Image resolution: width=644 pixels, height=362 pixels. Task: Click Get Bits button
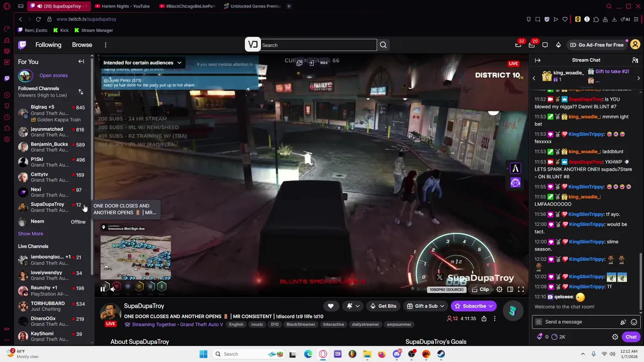point(382,306)
